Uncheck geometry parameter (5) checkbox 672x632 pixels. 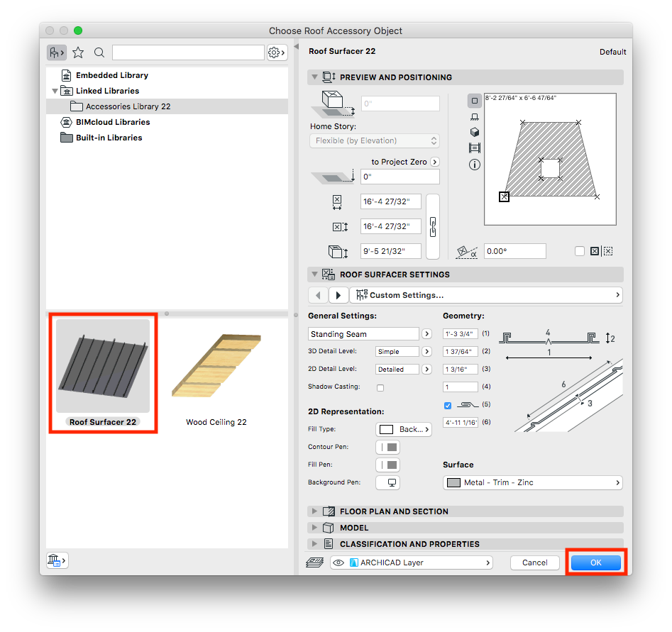(448, 405)
